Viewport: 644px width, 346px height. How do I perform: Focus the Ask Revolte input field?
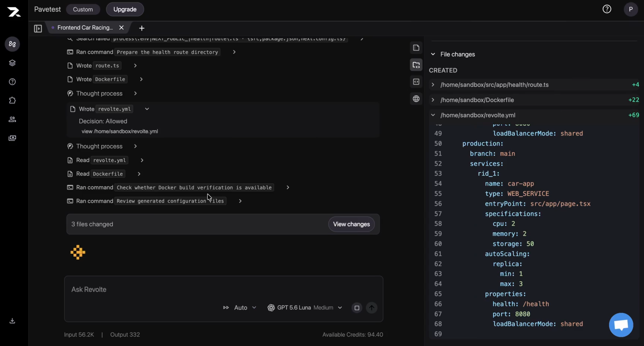coord(224,290)
